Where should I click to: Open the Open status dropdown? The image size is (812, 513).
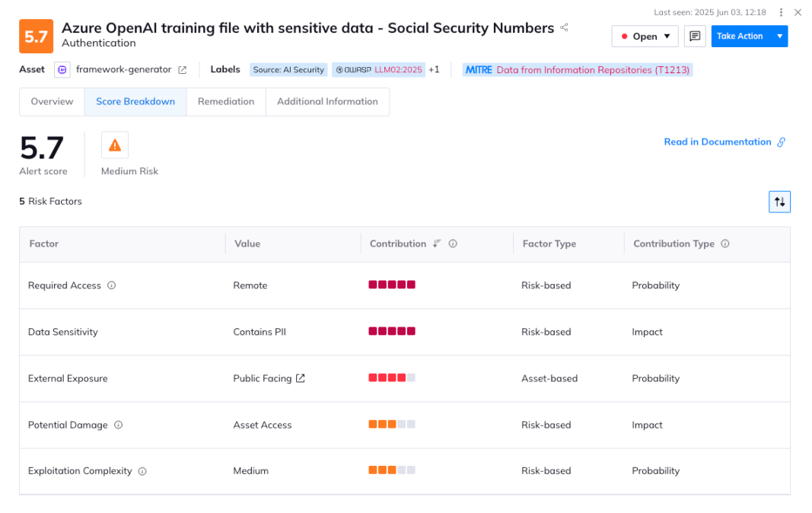click(645, 37)
